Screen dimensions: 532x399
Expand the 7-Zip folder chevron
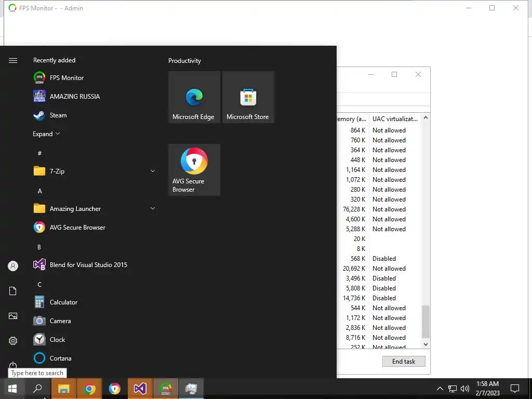coord(153,171)
